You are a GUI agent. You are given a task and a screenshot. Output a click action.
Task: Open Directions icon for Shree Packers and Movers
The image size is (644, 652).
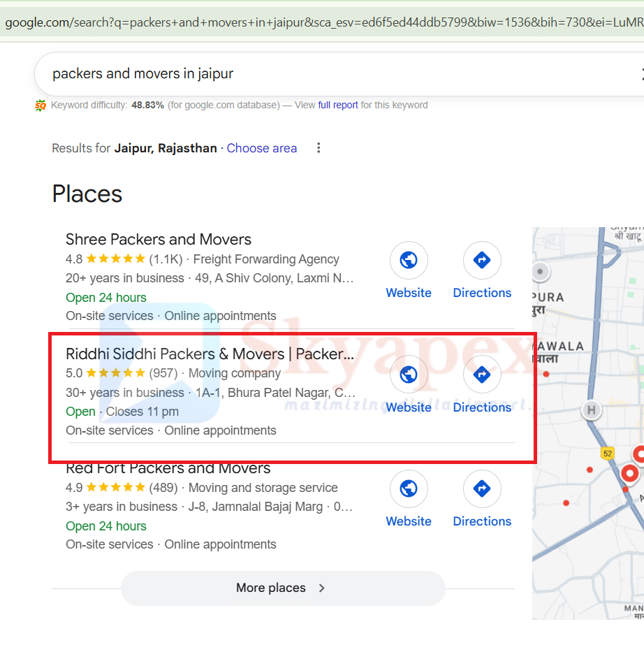coord(482,261)
